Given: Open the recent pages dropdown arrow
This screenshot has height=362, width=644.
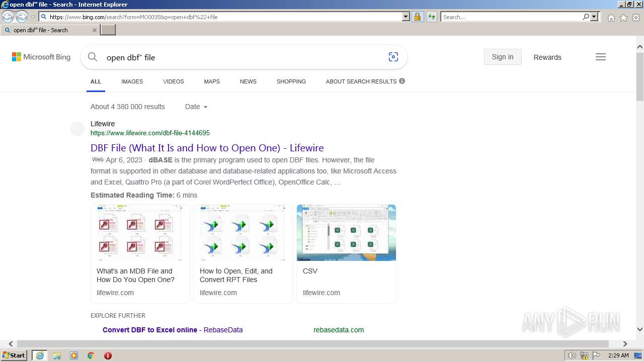Looking at the screenshot, I should point(33,17).
